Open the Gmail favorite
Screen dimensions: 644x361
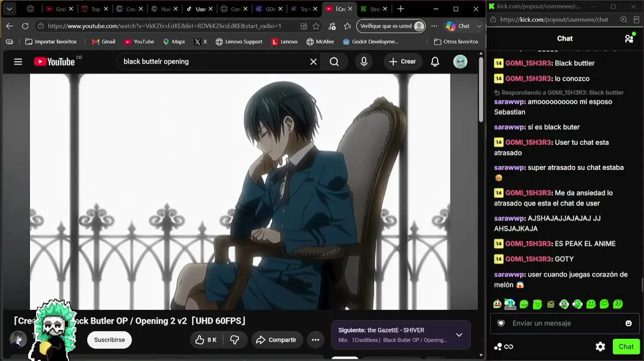point(104,42)
